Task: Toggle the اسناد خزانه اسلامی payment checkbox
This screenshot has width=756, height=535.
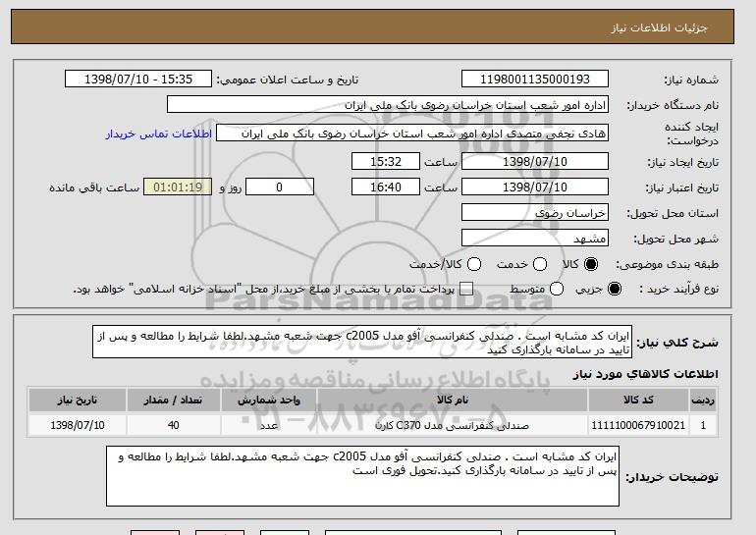Action: point(466,289)
